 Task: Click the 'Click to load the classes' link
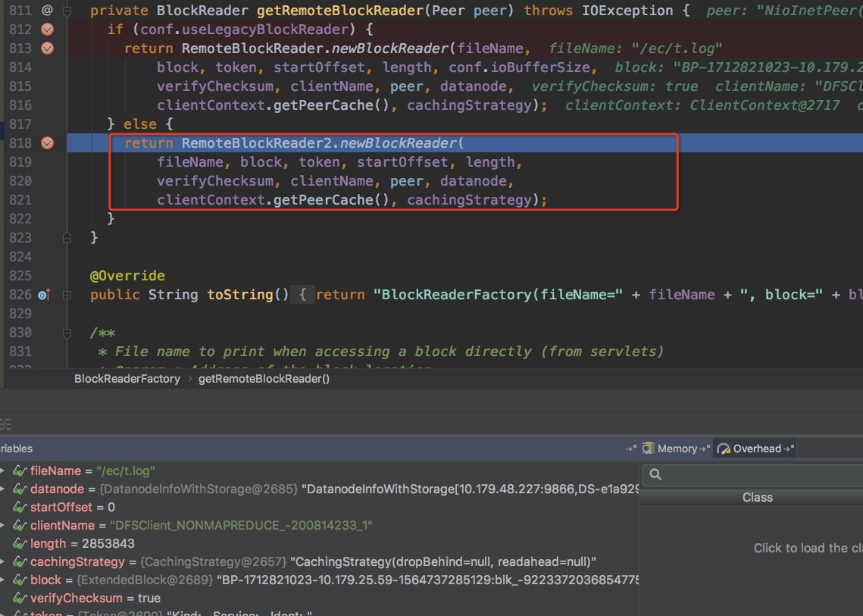pyautogui.click(x=808, y=548)
